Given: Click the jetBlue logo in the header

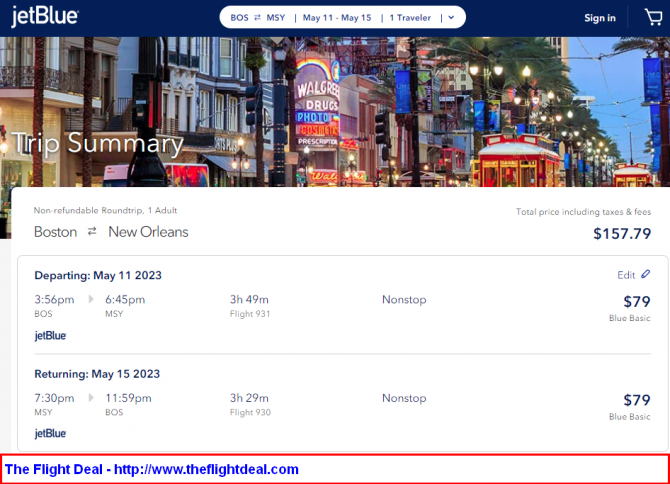Looking at the screenshot, I should click(x=45, y=17).
